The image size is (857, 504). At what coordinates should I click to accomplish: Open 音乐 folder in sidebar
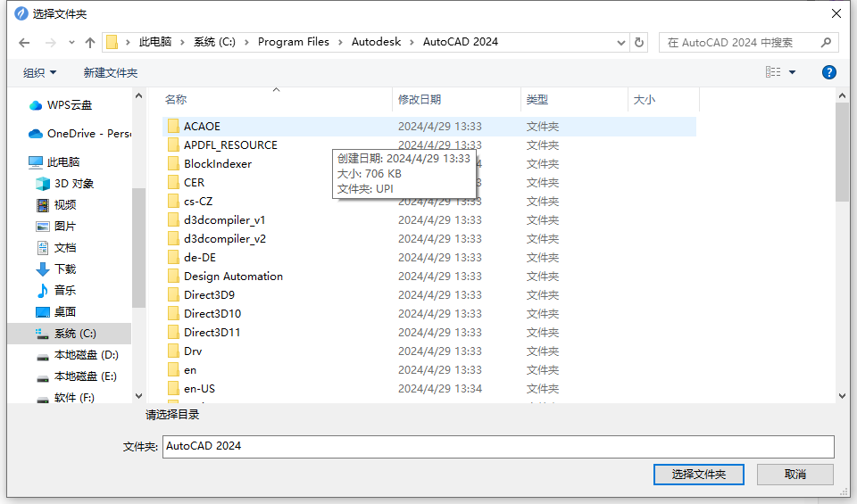pos(65,291)
